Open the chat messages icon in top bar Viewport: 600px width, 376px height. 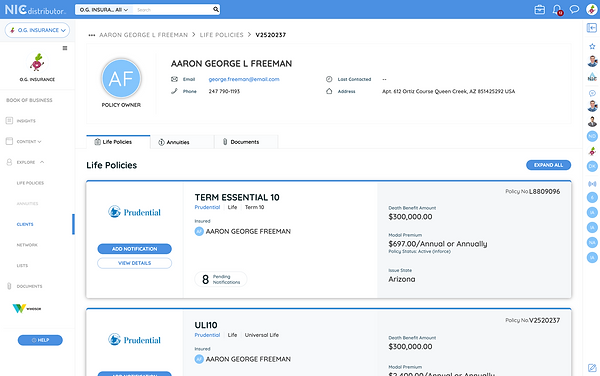coord(574,9)
